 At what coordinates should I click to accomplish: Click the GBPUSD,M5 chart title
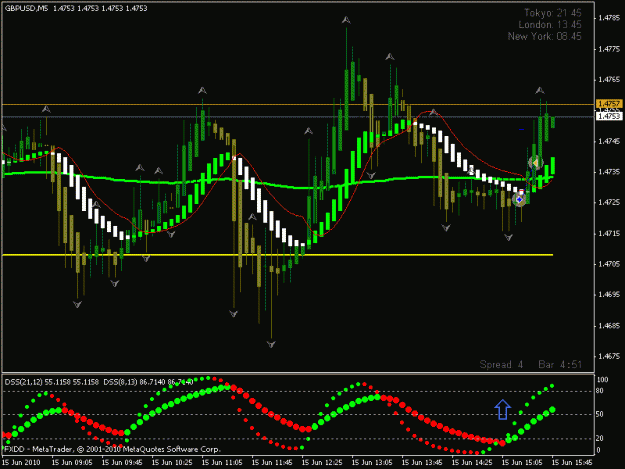26,8
